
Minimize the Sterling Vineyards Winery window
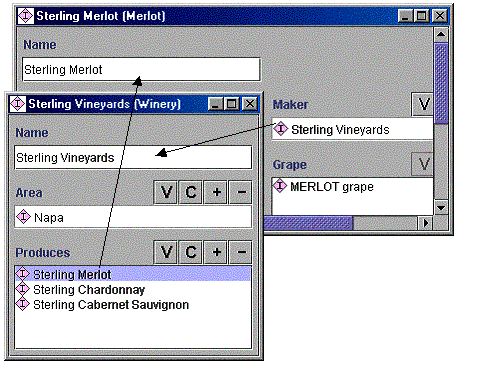pos(216,104)
